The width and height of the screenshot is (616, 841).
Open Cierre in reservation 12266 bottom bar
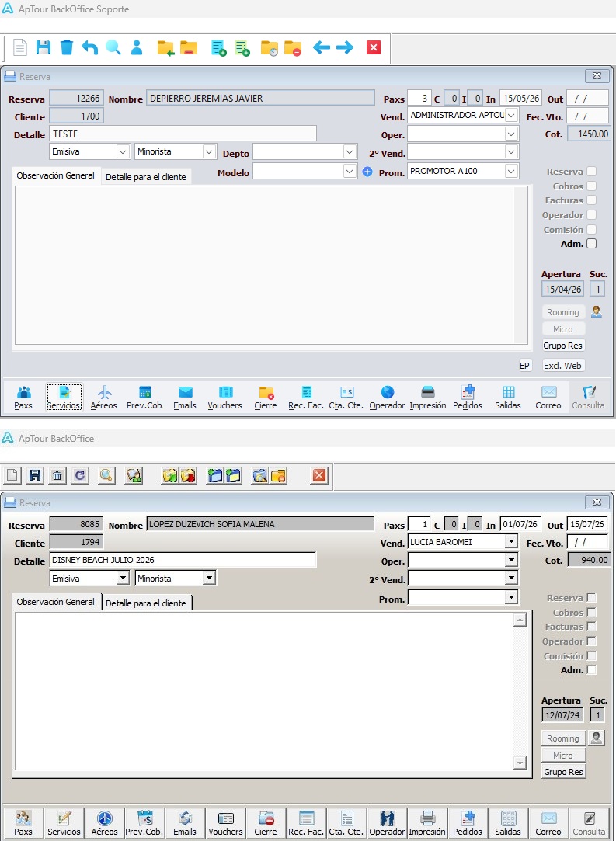266,398
